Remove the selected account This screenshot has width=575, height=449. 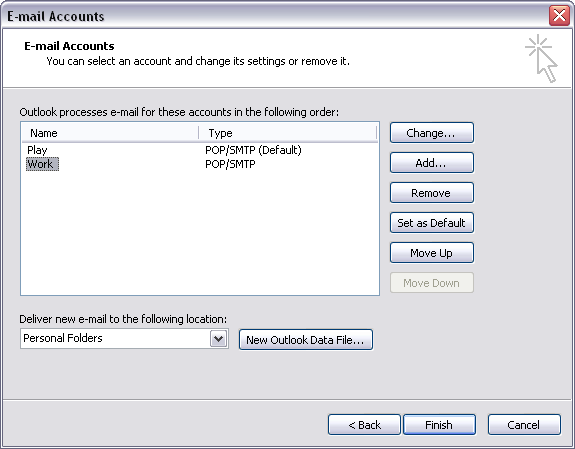432,193
